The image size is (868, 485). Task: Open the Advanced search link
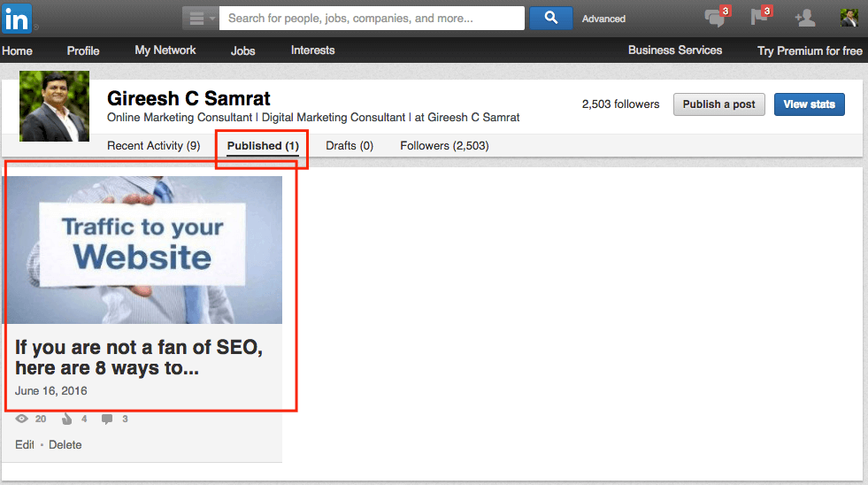point(603,19)
